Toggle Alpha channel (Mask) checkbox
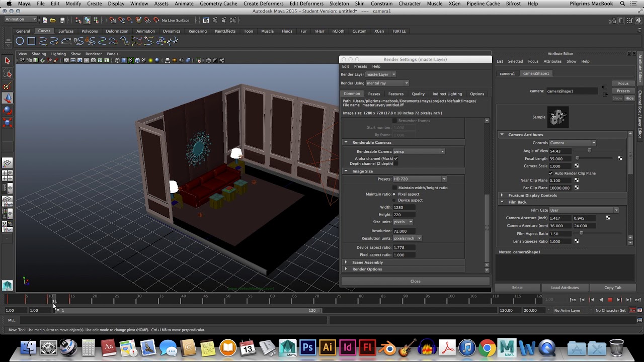 tap(396, 158)
